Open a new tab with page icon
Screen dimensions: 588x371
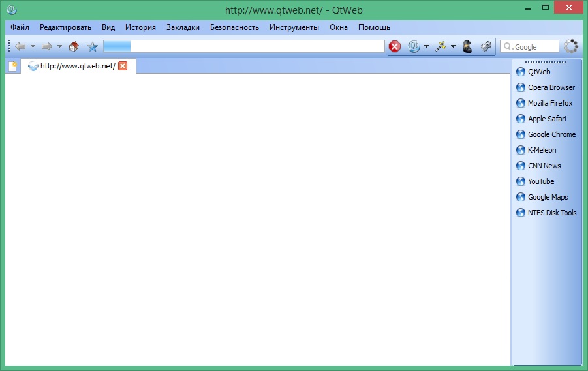click(13, 66)
